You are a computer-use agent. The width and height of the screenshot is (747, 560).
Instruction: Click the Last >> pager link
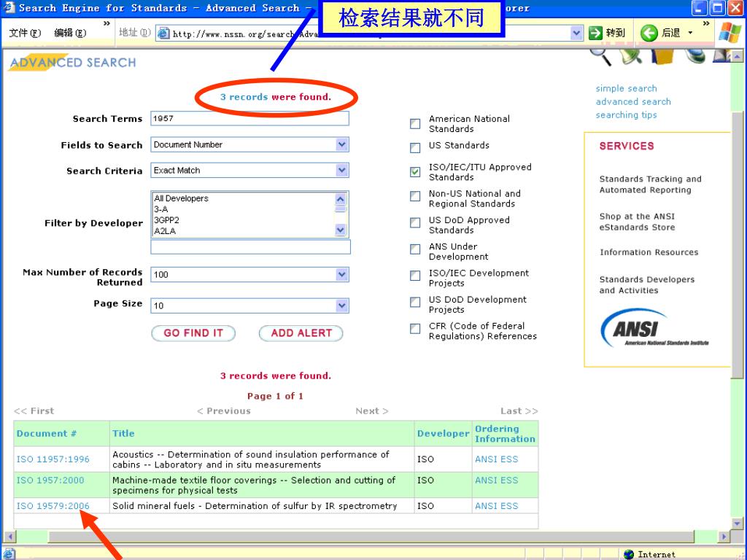coord(519,411)
